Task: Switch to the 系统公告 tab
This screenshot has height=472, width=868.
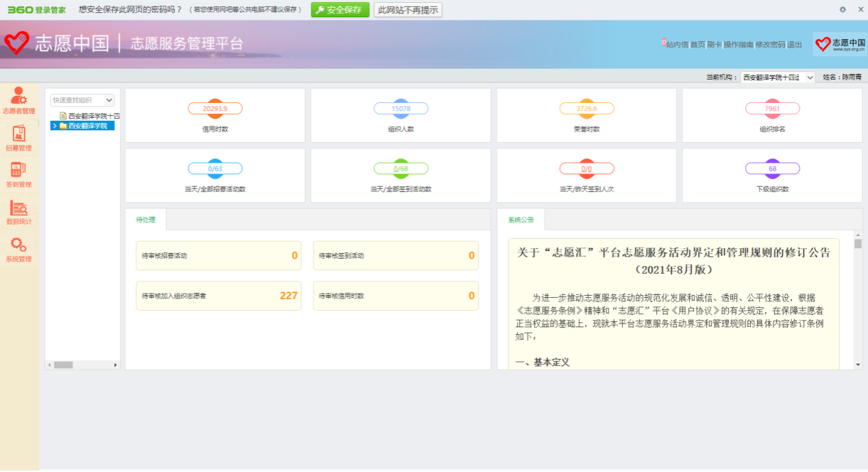Action: (x=520, y=220)
